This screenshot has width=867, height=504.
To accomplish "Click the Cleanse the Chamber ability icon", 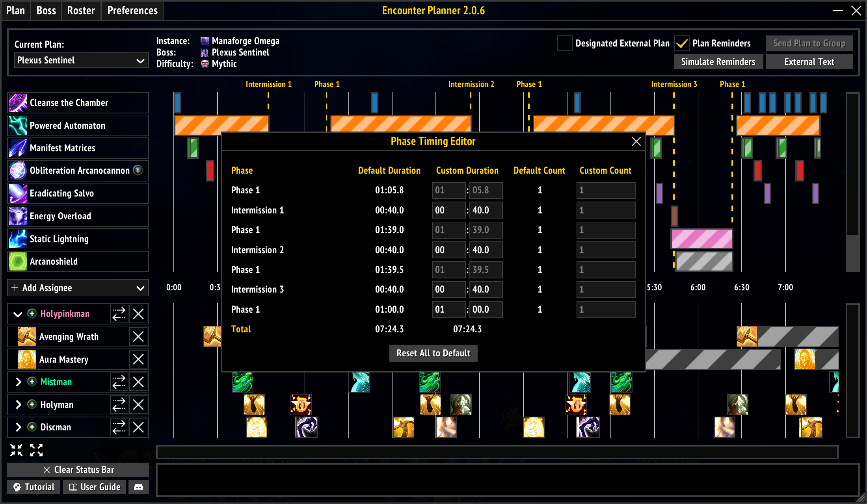I will [x=18, y=103].
